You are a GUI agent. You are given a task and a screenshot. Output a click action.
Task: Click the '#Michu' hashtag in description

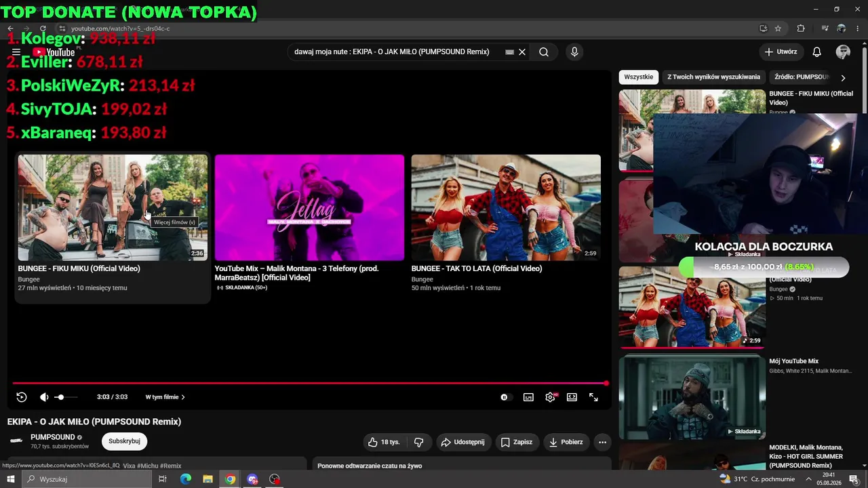149,466
